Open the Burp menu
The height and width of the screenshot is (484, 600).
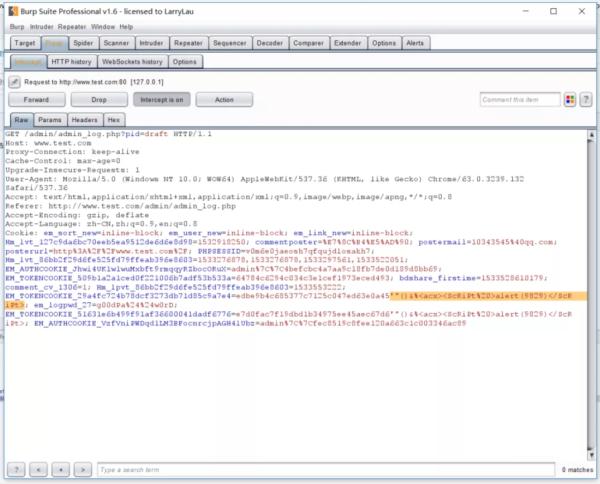coord(18,27)
